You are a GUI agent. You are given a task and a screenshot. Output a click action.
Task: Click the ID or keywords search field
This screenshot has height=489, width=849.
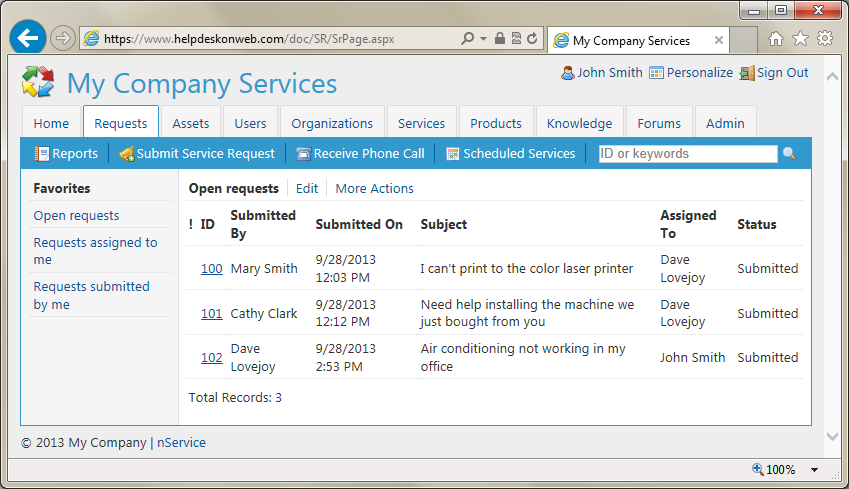click(688, 154)
